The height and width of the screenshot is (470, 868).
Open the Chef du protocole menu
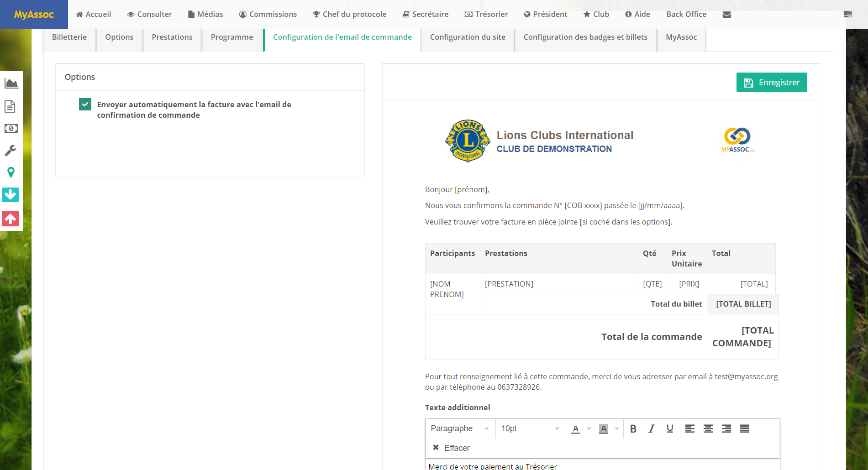pos(350,14)
